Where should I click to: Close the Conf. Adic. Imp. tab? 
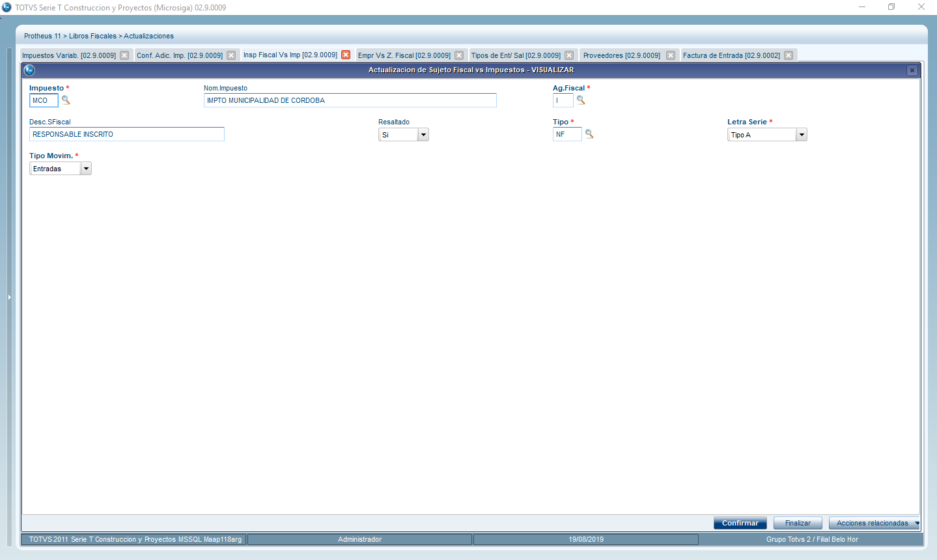point(231,55)
